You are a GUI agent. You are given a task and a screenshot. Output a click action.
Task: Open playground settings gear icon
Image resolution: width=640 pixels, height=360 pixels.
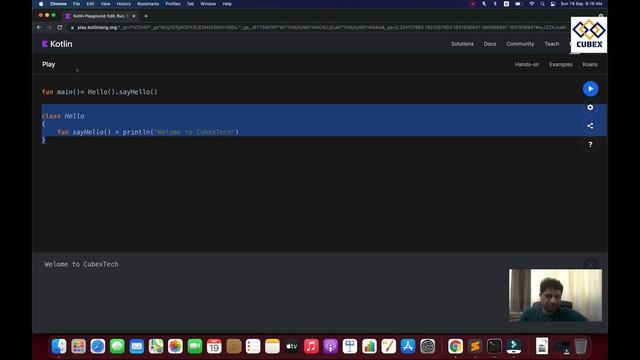point(590,107)
